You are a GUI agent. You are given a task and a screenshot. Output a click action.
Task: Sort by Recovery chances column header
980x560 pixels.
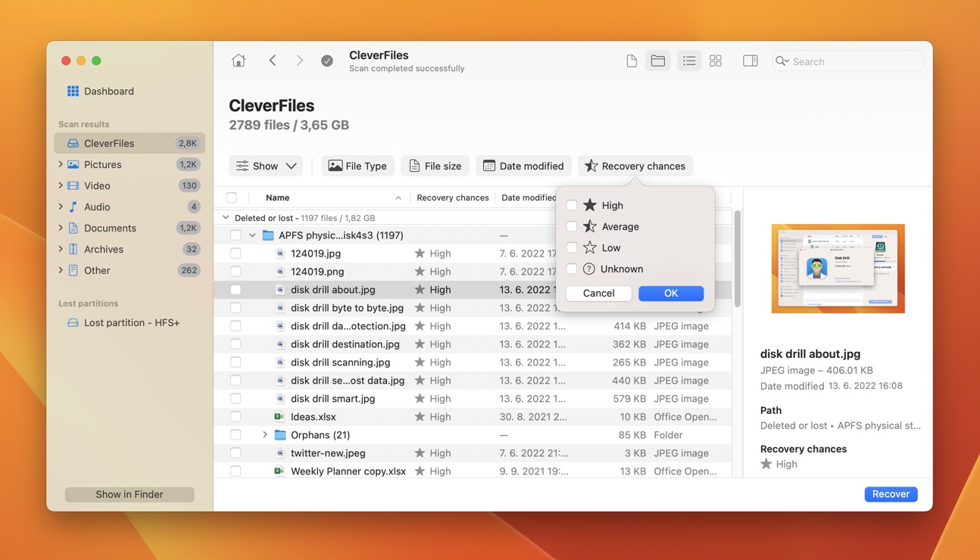click(453, 198)
